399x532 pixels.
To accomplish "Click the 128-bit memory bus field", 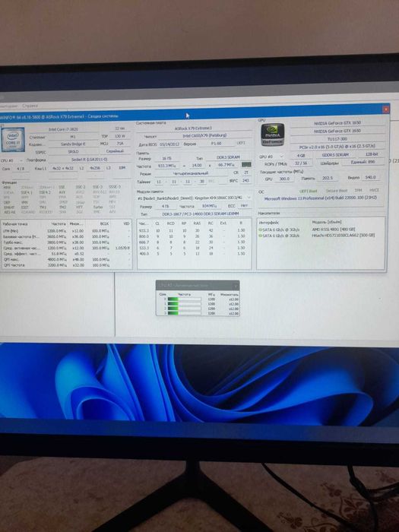I will click(372, 154).
